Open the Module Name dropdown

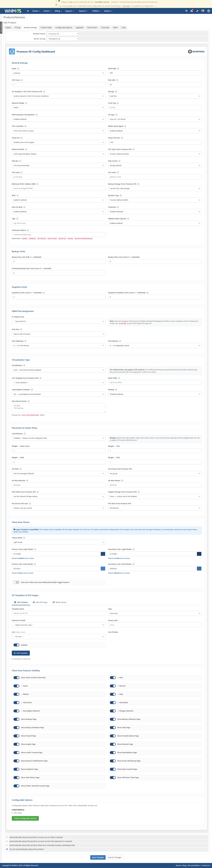pos(63,34)
